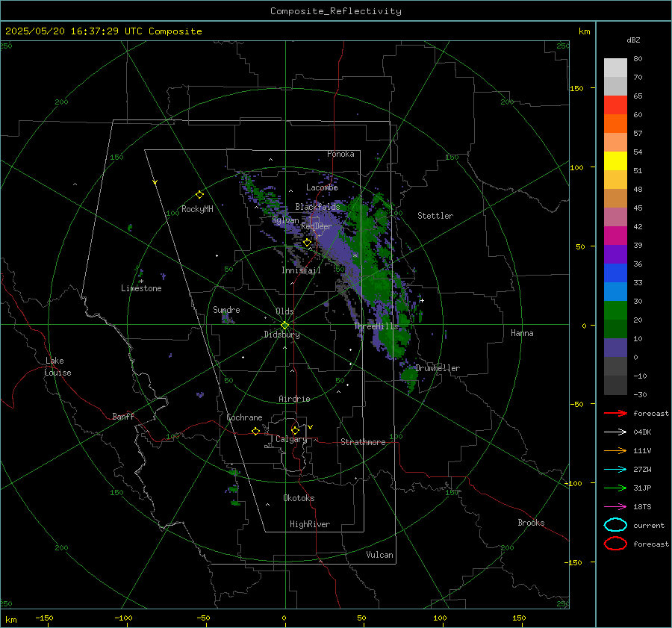Click the RedDeer city label
Screen dimensions: 672x628
tap(317, 226)
